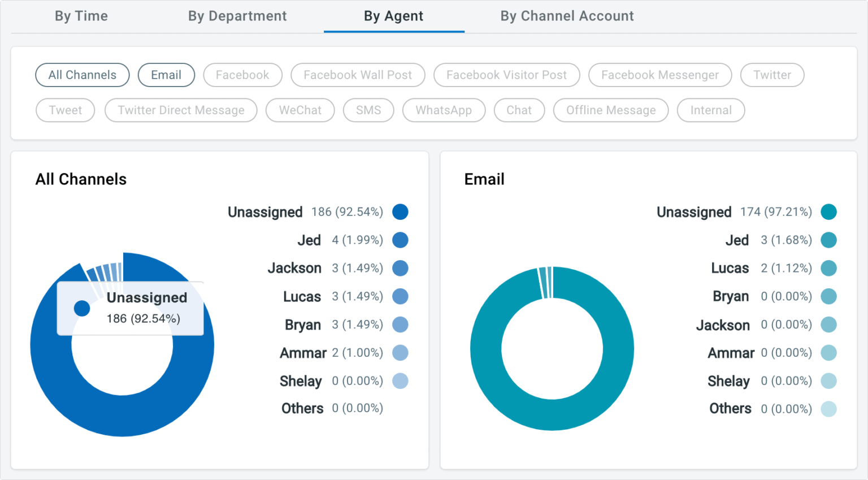Select the Facebook Wall Post filter
The image size is (868, 480).
point(357,75)
